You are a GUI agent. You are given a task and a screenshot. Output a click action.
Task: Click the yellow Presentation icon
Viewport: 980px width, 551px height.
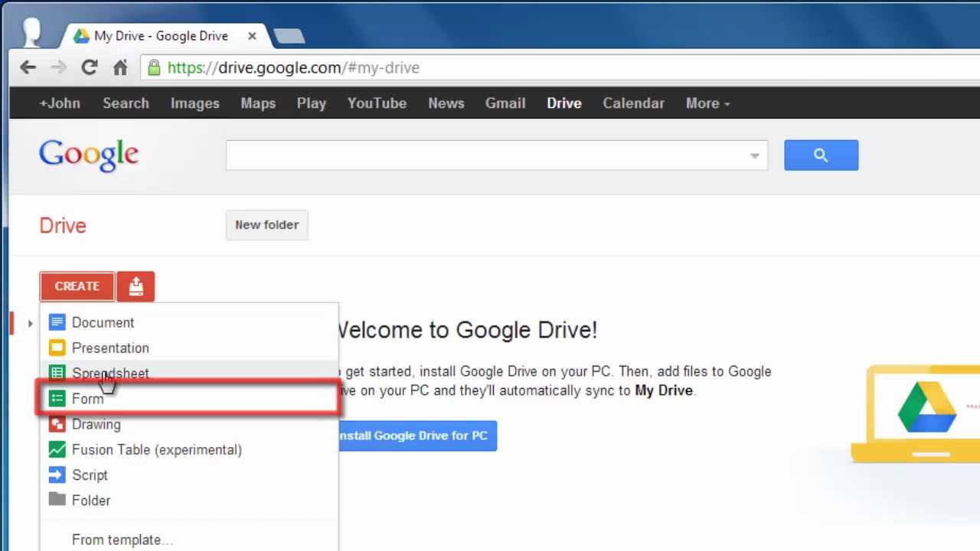57,347
